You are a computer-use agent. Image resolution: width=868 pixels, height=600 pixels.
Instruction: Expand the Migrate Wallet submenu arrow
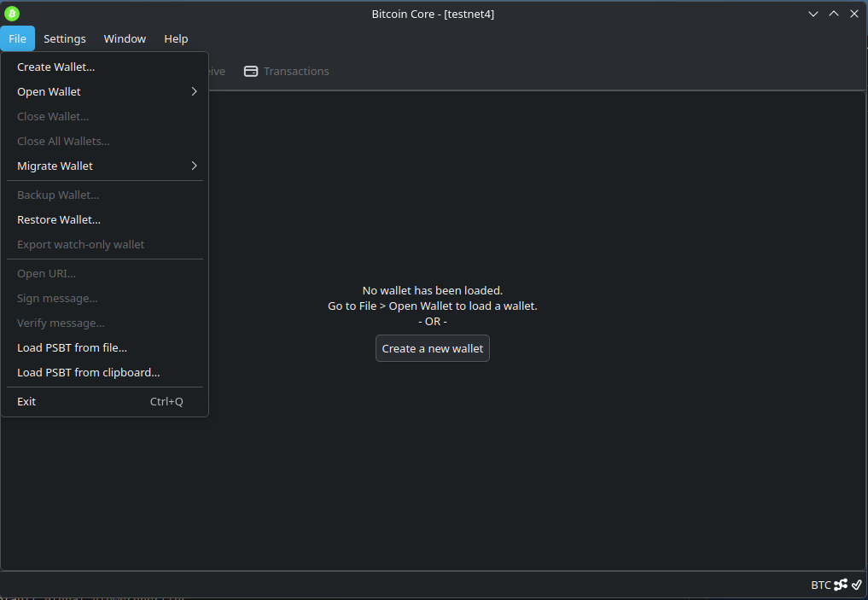194,166
